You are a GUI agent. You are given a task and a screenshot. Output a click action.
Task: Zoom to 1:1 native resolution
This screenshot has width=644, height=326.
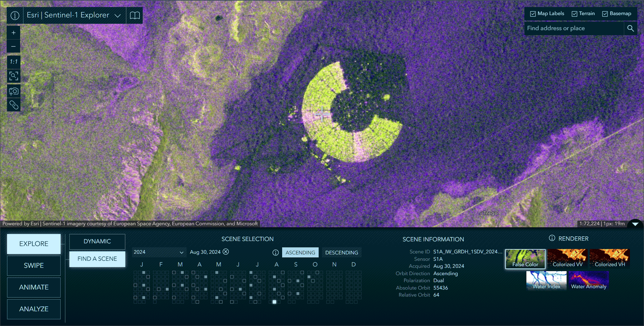point(14,62)
